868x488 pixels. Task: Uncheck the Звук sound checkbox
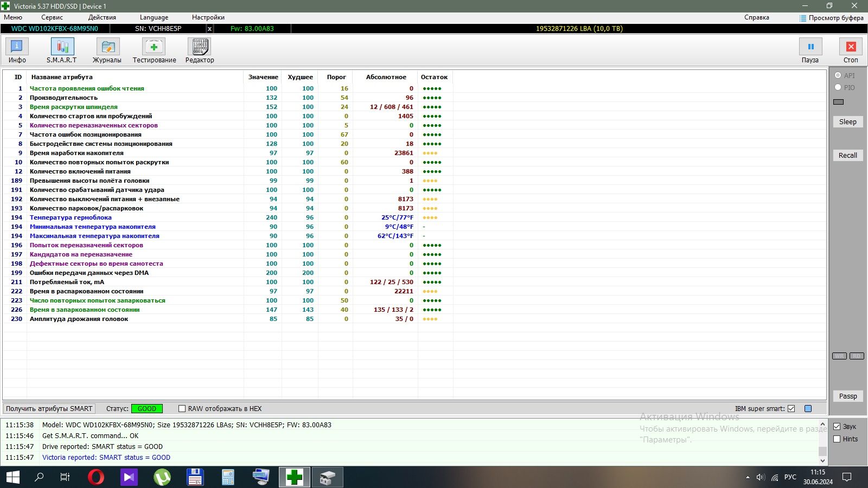click(x=837, y=427)
